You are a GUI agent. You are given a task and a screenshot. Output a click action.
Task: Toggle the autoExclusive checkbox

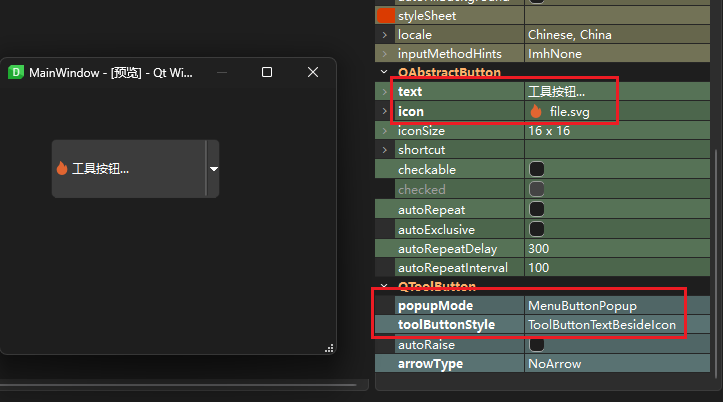click(537, 229)
